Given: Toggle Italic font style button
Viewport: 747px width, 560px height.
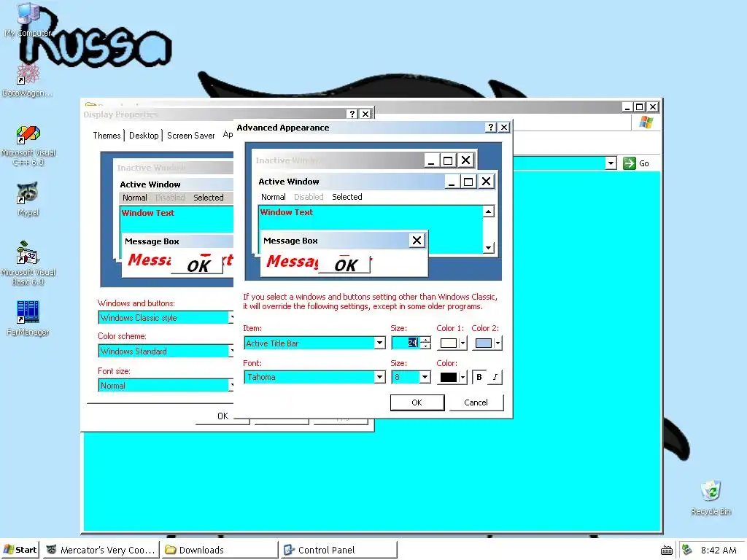Looking at the screenshot, I should [x=495, y=377].
